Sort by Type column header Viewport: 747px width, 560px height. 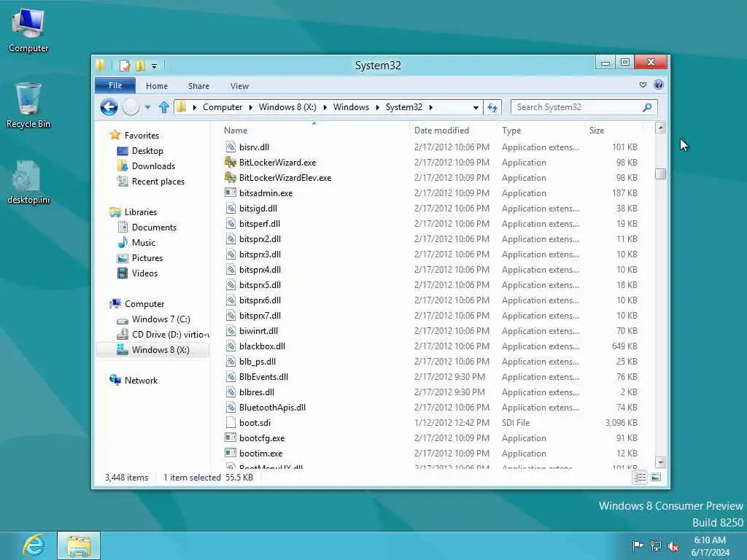[541, 130]
